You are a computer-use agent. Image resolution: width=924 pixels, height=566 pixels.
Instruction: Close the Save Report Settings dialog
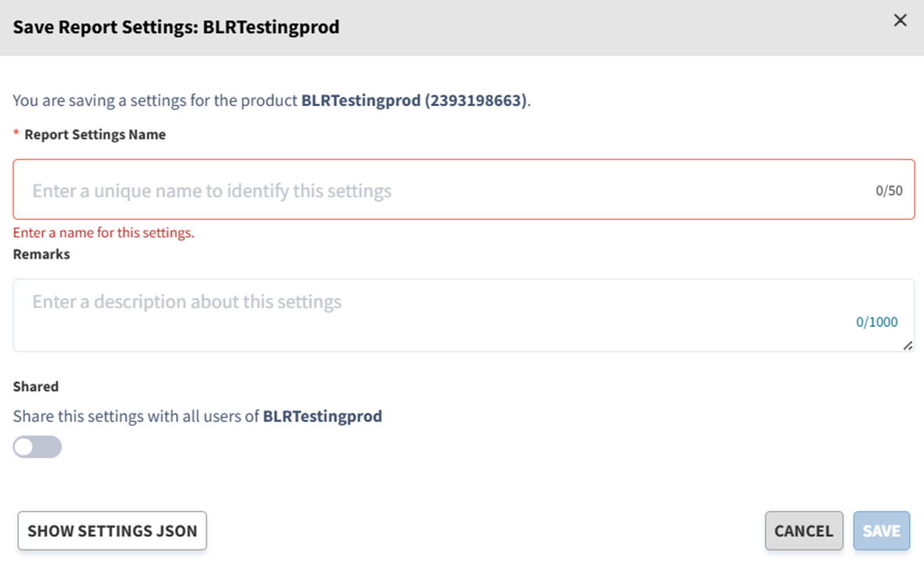(x=900, y=20)
